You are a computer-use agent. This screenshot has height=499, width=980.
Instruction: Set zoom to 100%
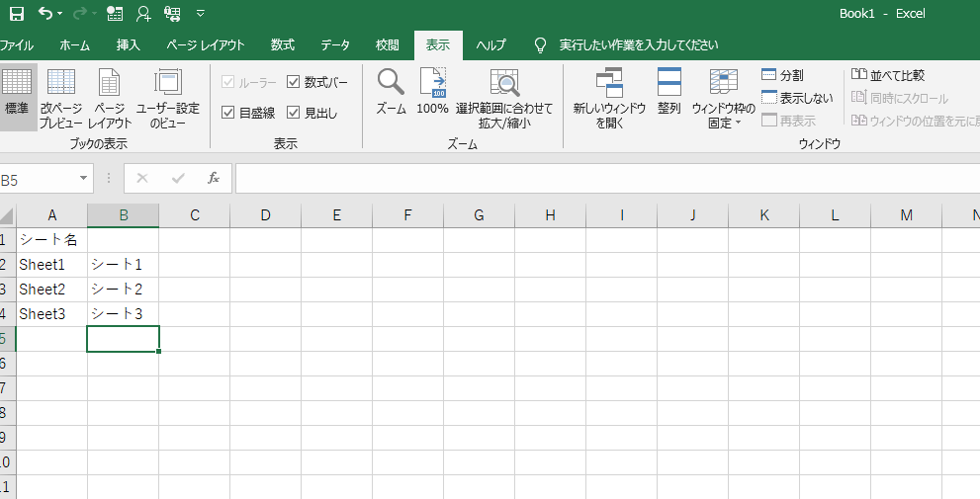point(432,91)
